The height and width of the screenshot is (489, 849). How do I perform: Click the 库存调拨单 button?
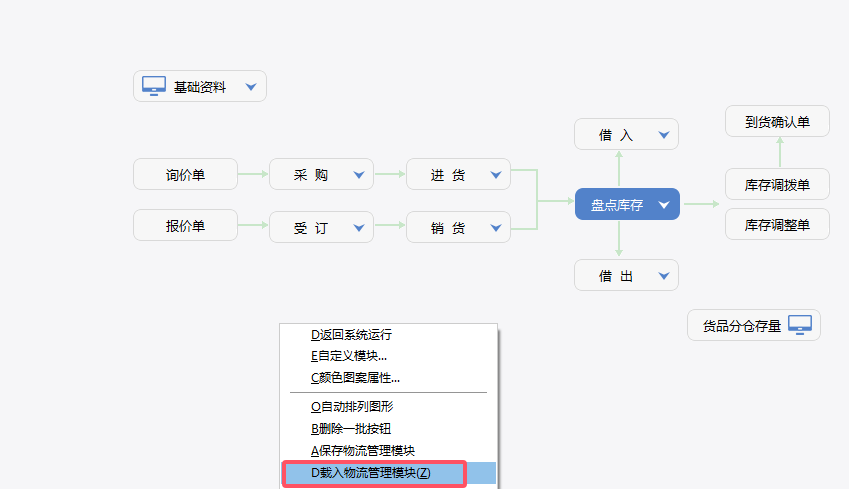click(x=777, y=185)
